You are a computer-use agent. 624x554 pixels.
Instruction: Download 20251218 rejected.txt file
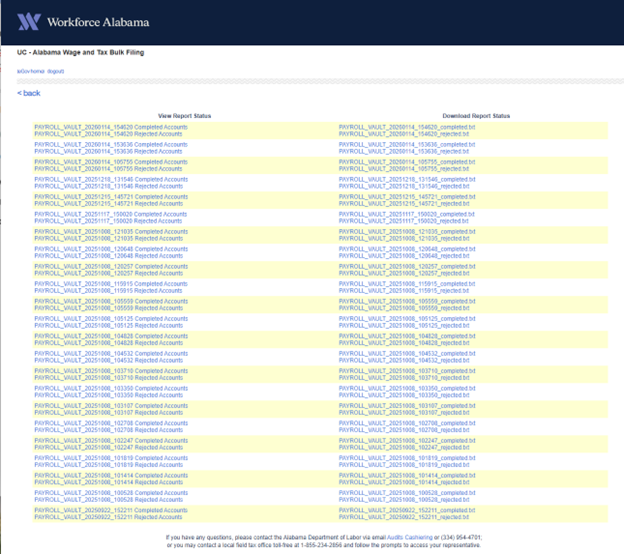(404, 186)
